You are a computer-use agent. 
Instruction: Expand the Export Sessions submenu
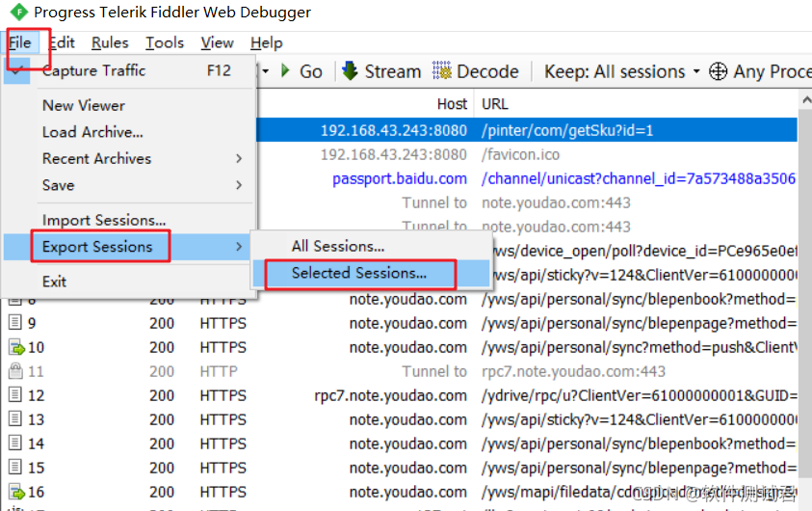click(x=128, y=247)
